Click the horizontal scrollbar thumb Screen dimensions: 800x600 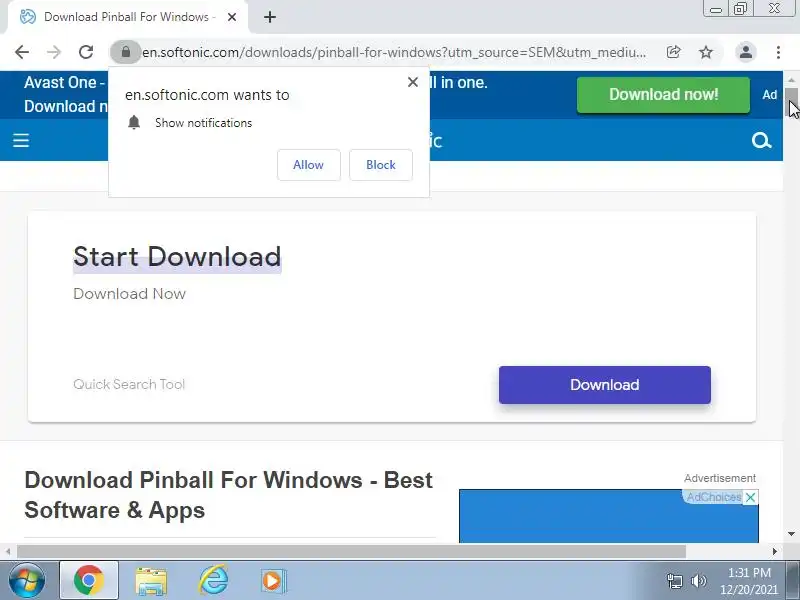point(352,552)
